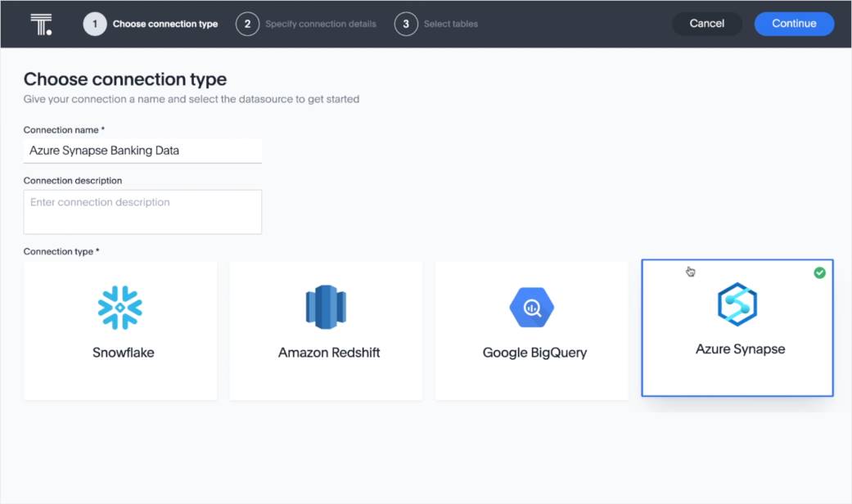
Task: Cancel the connection setup
Action: pos(707,24)
